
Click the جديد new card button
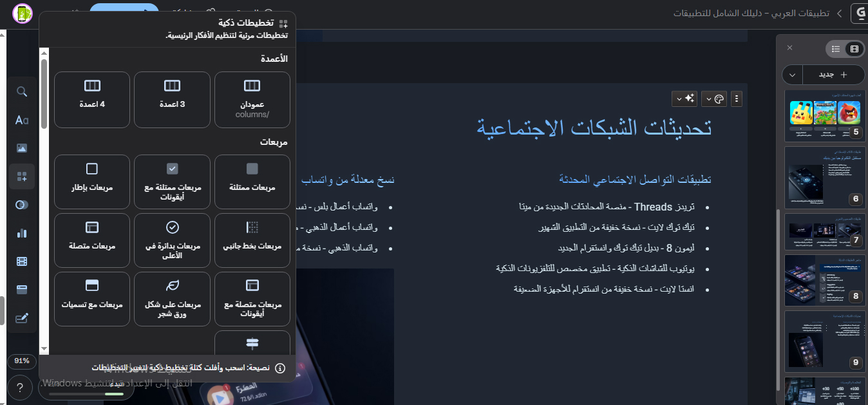pos(833,75)
